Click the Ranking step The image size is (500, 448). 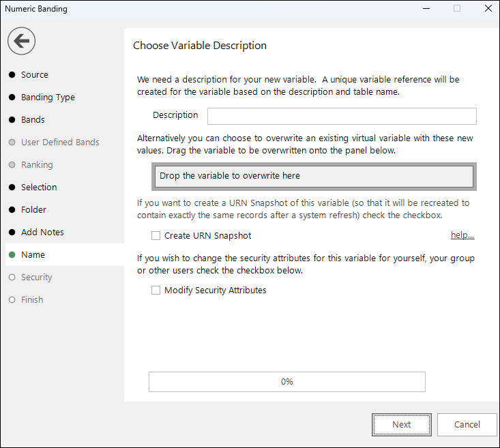[37, 164]
